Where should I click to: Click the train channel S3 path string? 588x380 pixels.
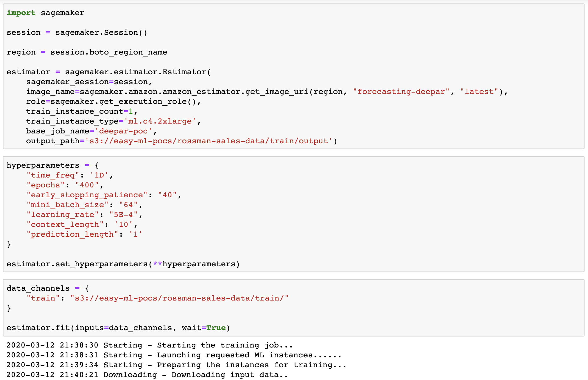[179, 298]
